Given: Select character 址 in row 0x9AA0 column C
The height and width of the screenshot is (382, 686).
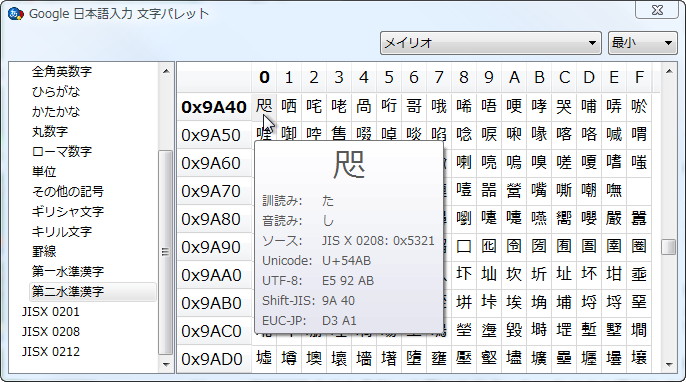Looking at the screenshot, I should coord(564,274).
